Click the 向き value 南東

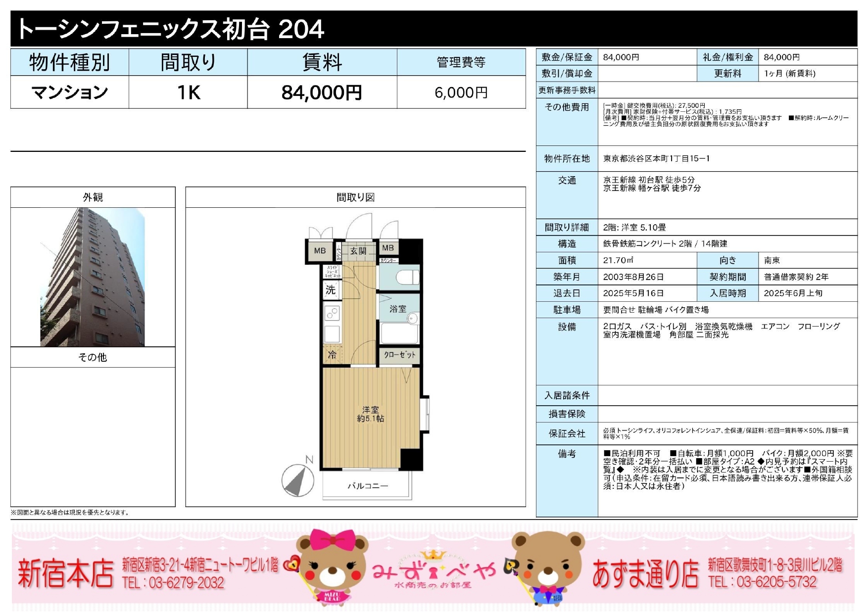pos(772,260)
